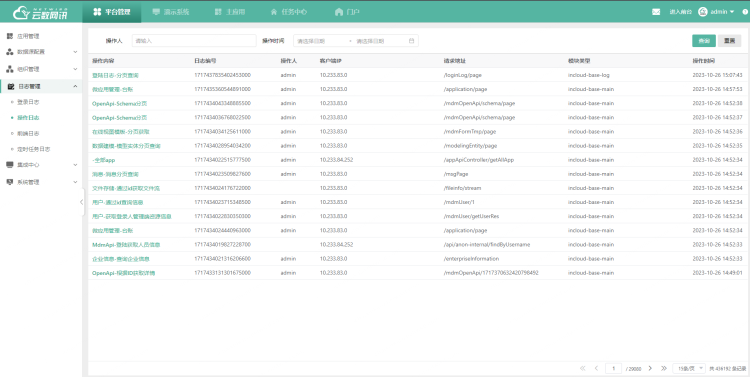This screenshot has width=750, height=377.
Task: Click the 操作时间 column header
Action: tap(704, 61)
